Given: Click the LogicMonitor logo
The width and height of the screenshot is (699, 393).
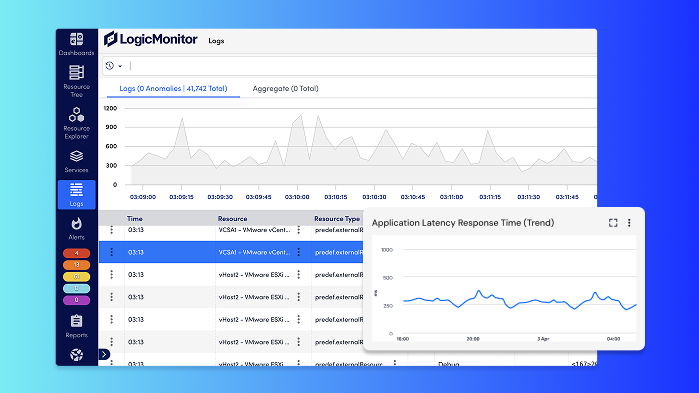Looking at the screenshot, I should 151,39.
